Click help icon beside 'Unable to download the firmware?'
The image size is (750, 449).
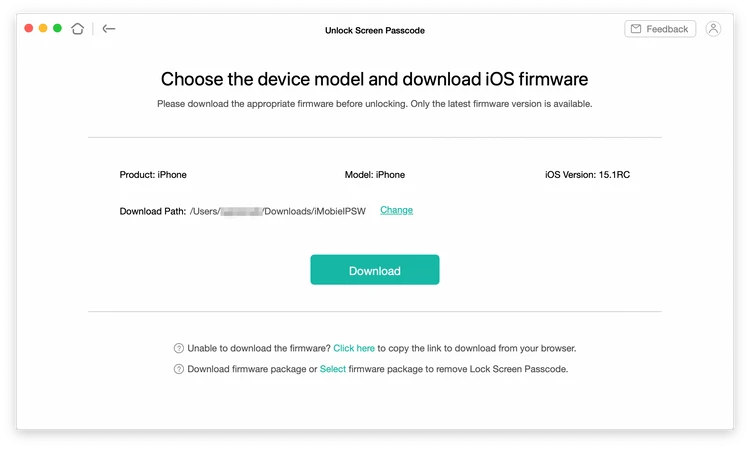point(178,348)
